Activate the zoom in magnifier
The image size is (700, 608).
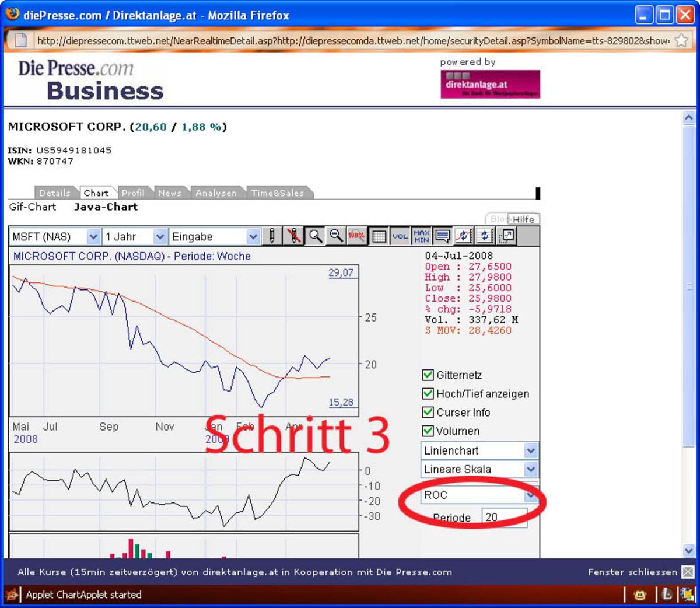coord(316,236)
